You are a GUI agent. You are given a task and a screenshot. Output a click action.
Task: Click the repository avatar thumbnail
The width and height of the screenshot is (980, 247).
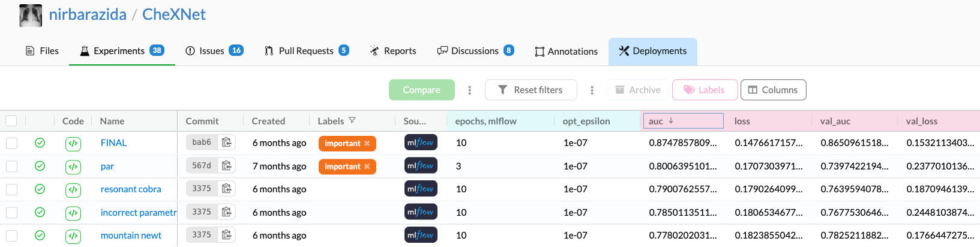pos(31,15)
